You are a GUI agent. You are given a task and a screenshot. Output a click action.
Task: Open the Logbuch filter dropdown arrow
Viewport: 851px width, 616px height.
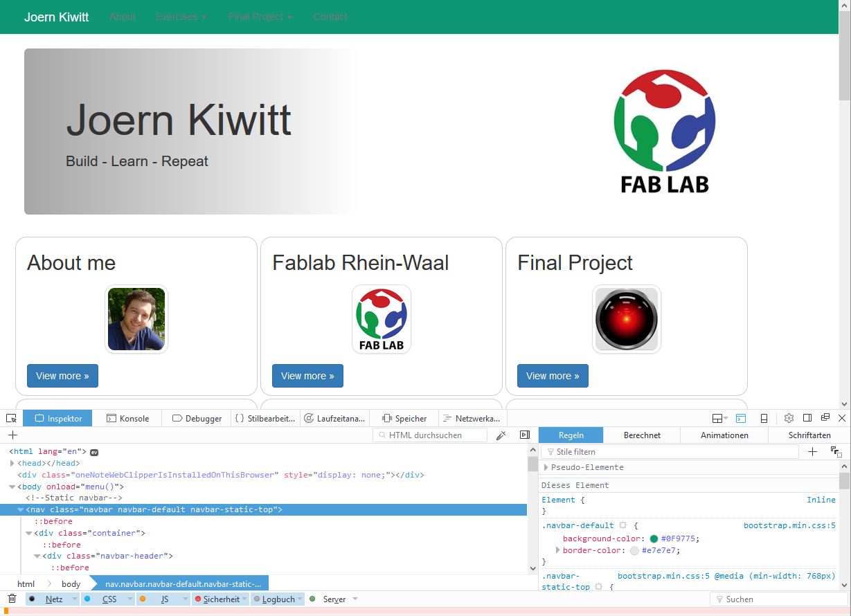point(300,599)
